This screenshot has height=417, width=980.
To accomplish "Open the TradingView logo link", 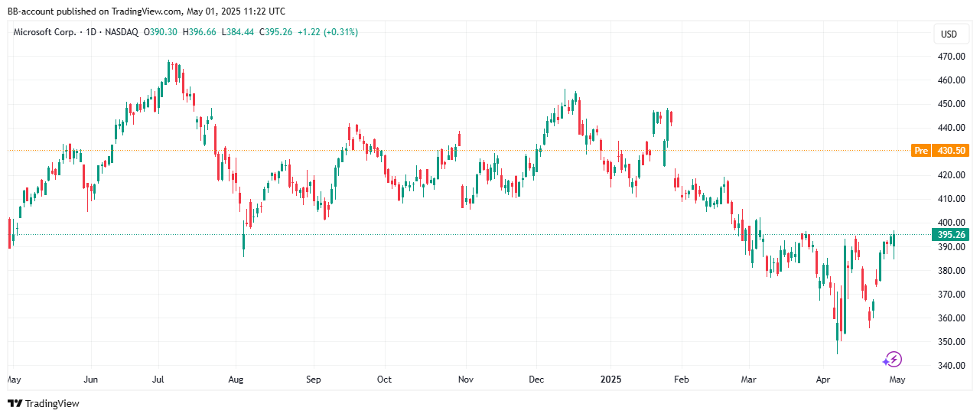I will pyautogui.click(x=44, y=403).
